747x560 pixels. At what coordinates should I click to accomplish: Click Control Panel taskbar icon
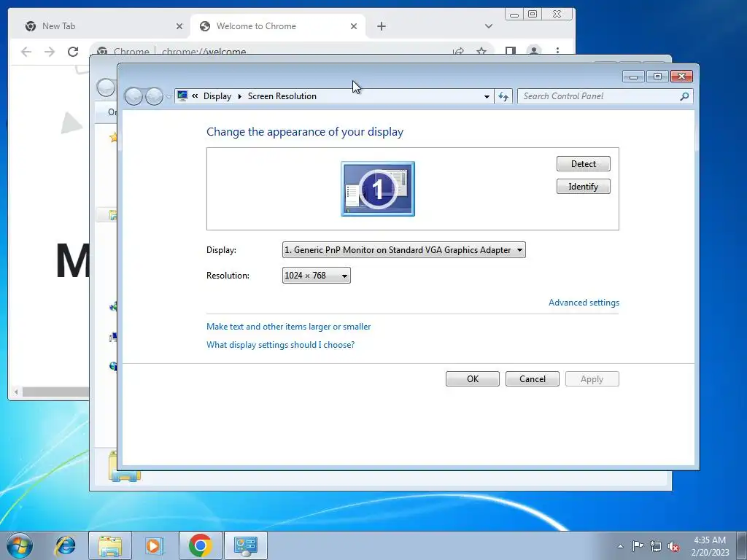click(245, 545)
